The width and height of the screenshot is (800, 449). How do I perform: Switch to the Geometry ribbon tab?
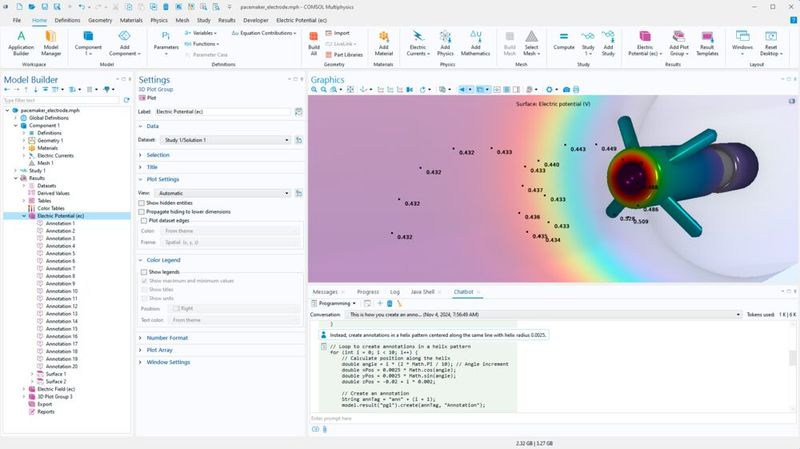tap(100, 20)
